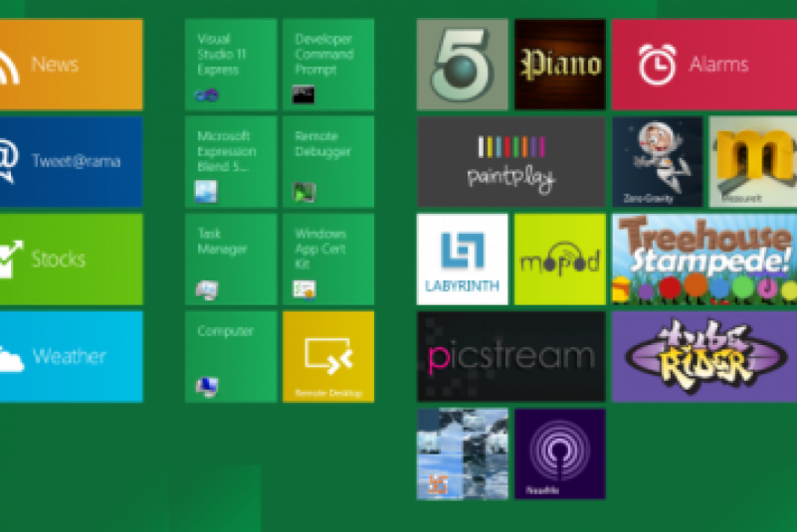Launch Visual Studio 11 Express
This screenshot has height=532, width=797.
pos(231,65)
